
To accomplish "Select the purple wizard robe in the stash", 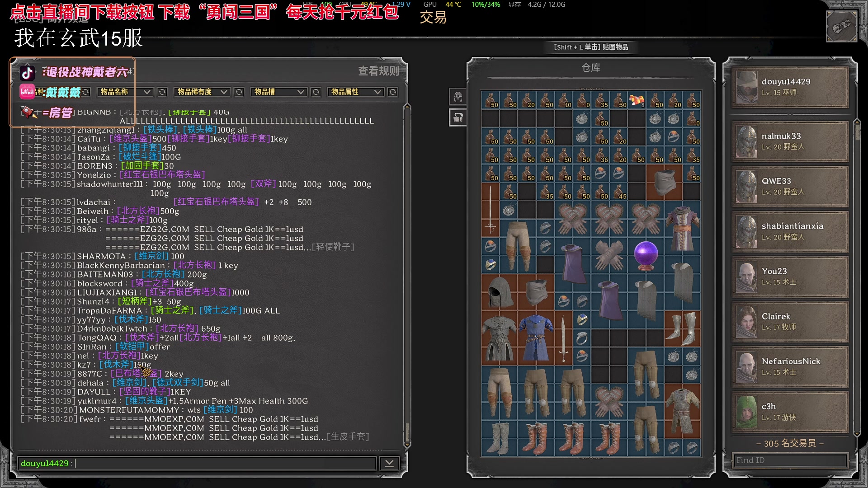I will (682, 228).
